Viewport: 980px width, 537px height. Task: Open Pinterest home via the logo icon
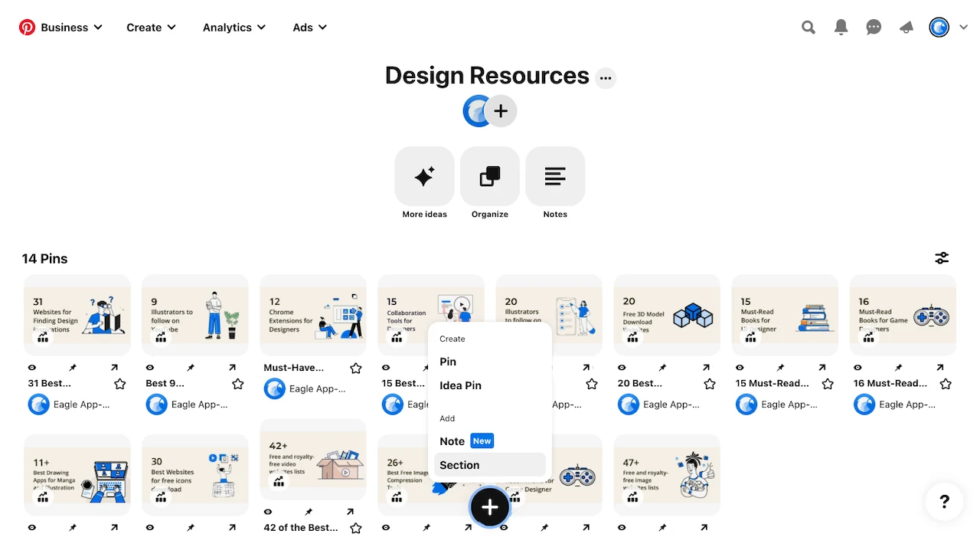point(28,27)
